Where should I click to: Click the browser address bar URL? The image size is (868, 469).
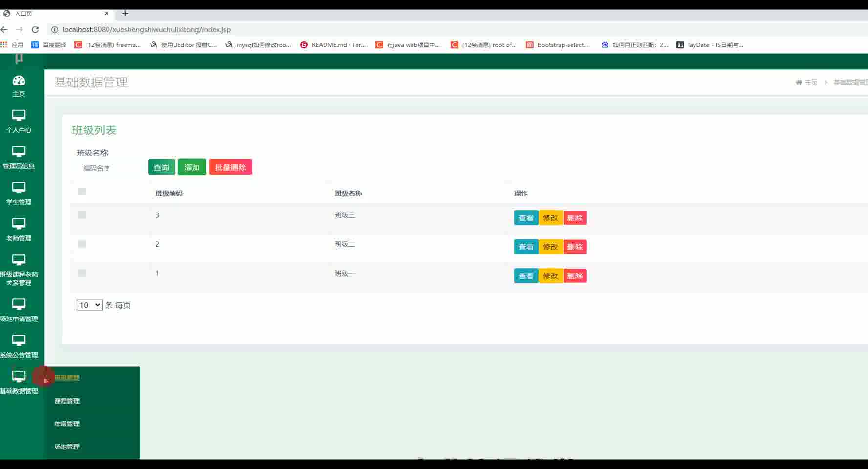147,30
